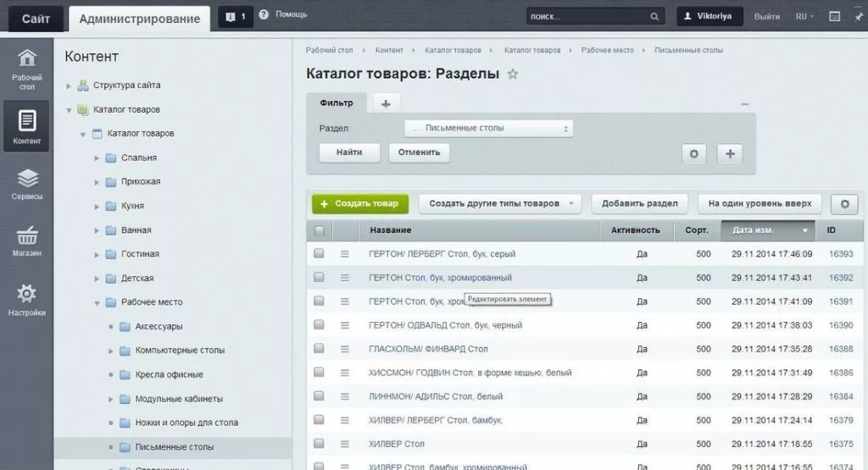Open table settings gear beside На один уровень вверх
This screenshot has width=868, height=470.
click(844, 204)
